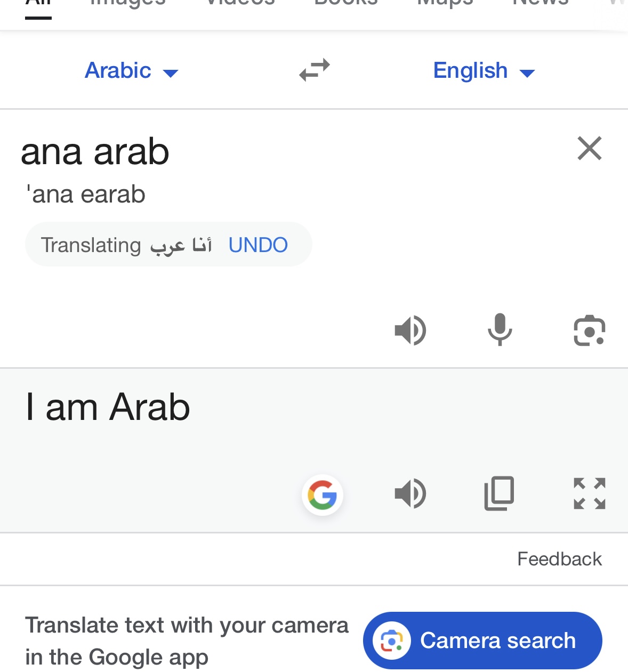Image resolution: width=628 pixels, height=672 pixels.
Task: Copy the translated text
Action: [x=500, y=493]
